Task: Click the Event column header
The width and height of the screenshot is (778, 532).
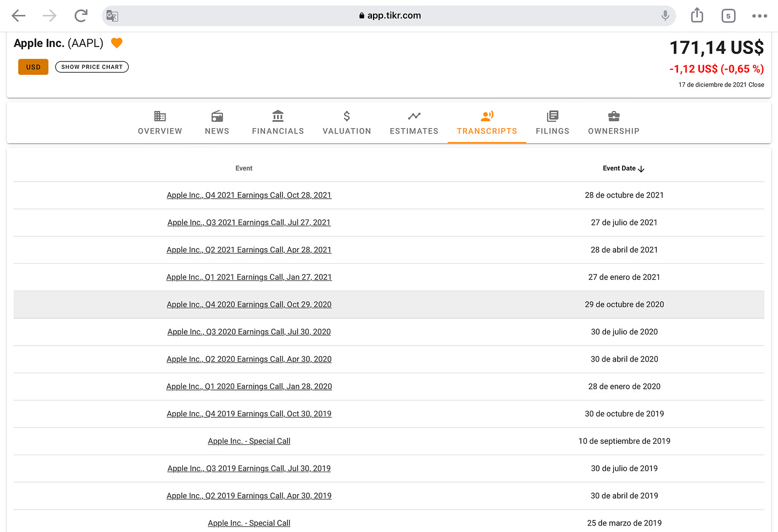Action: (244, 168)
